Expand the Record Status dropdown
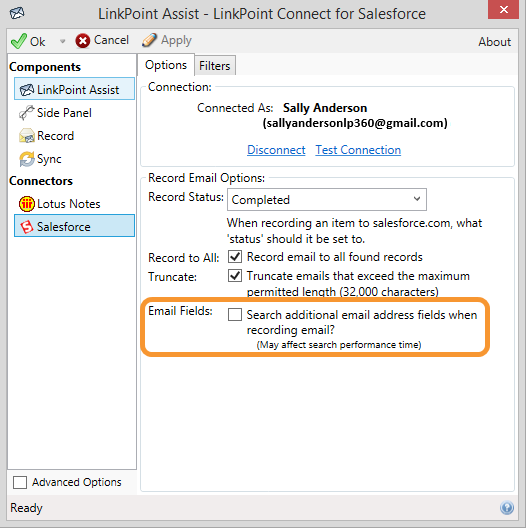Viewport: 527px width, 528px height. click(x=327, y=200)
